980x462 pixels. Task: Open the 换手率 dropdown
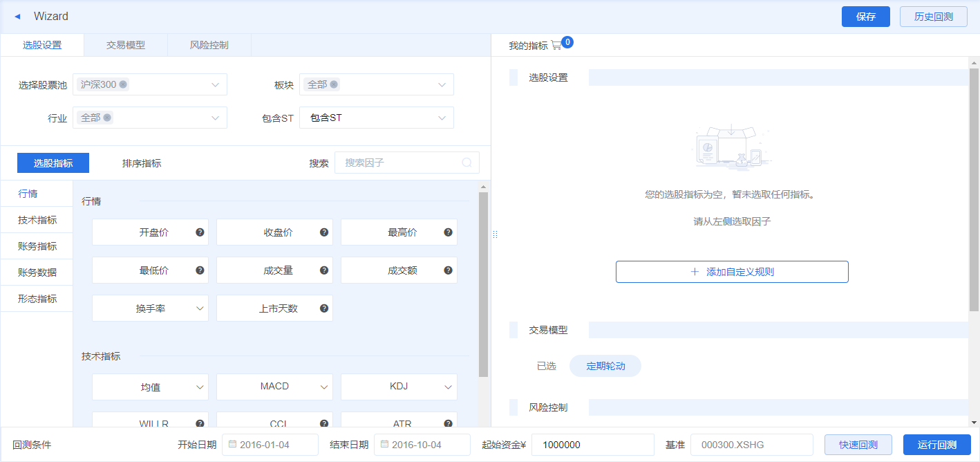point(200,308)
